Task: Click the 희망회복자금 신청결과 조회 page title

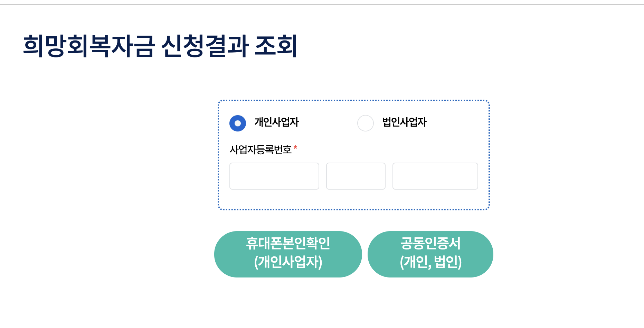Action: [161, 45]
